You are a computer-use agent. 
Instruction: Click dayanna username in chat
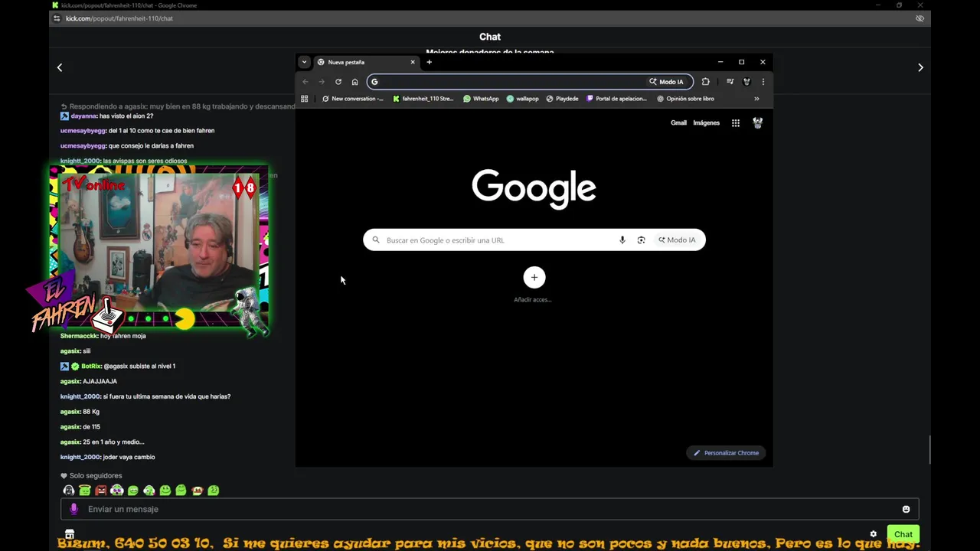[83, 116]
